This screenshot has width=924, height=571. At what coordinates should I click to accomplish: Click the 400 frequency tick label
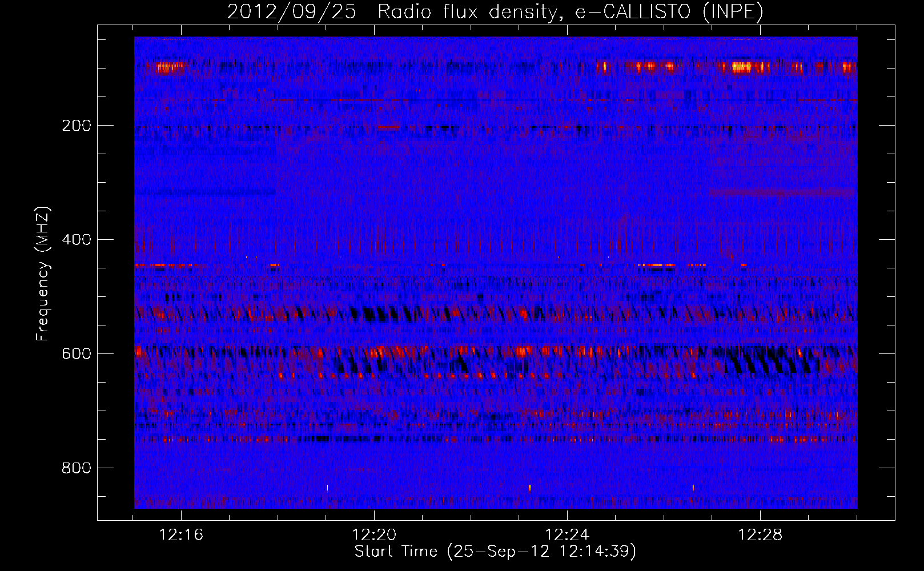(77, 240)
